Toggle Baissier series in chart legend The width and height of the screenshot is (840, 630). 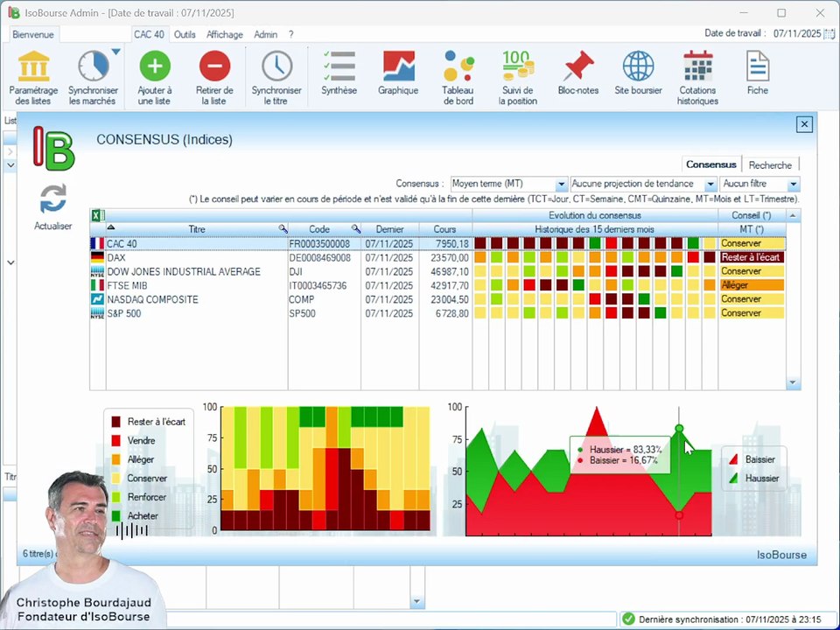[752, 459]
